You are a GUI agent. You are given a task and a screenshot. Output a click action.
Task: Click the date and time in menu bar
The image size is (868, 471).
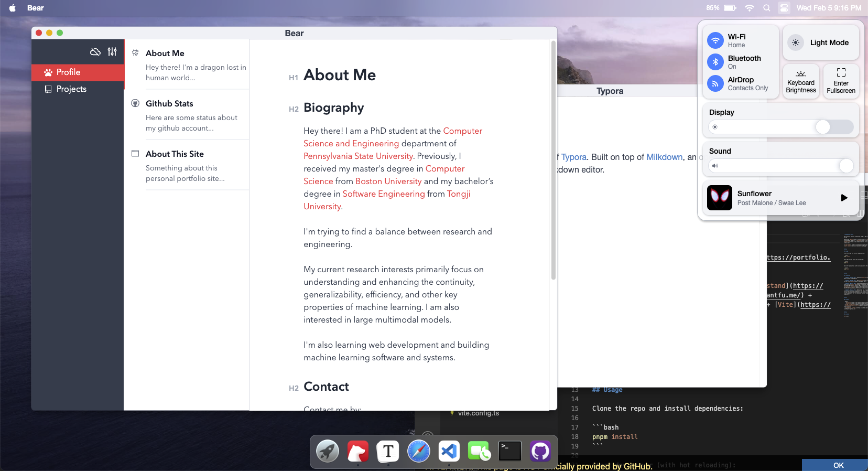point(829,8)
